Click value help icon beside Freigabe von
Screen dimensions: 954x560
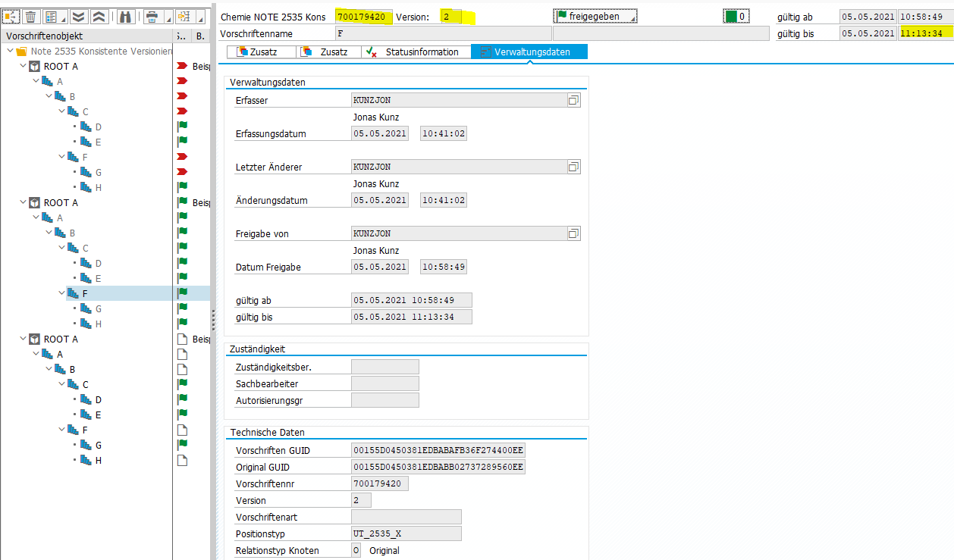pyautogui.click(x=573, y=233)
